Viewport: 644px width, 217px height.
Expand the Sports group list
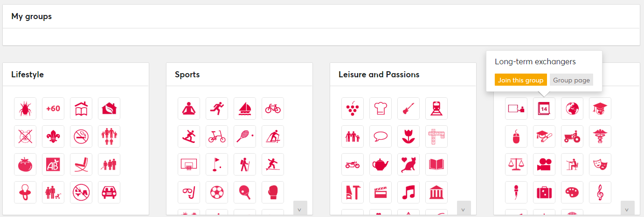click(x=300, y=208)
